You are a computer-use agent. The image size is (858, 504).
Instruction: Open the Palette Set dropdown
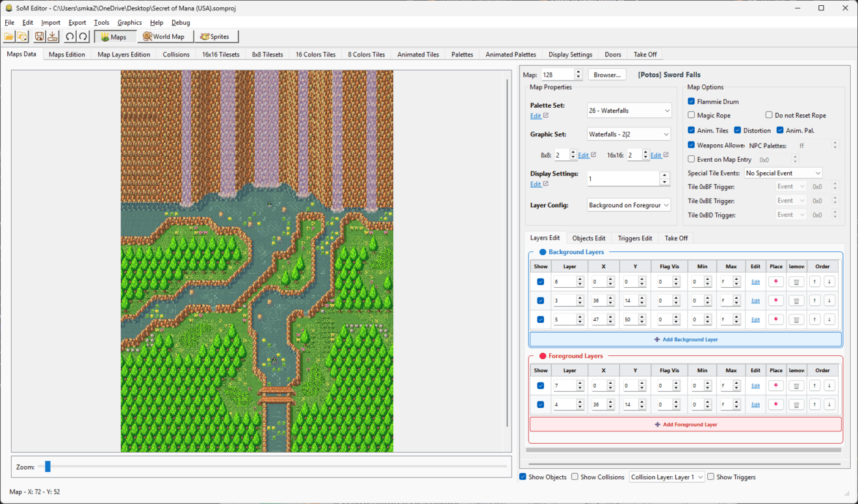pos(629,110)
